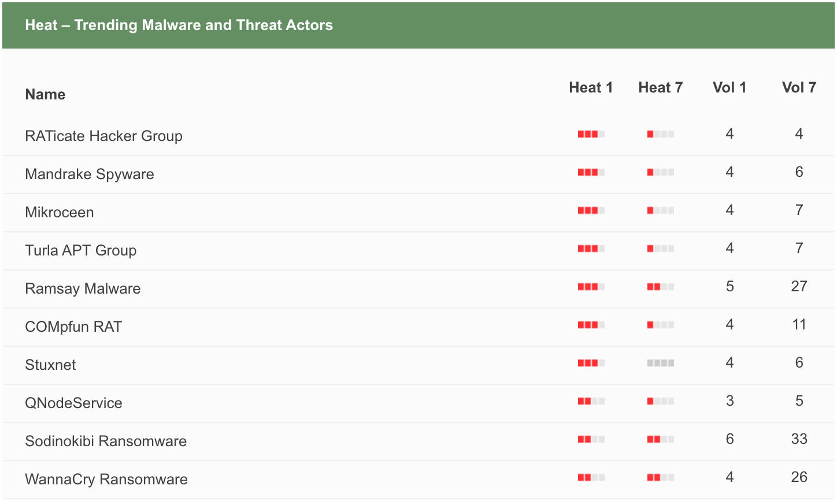Click Vol 1 value 4 for WannaCry Ransomware

click(x=729, y=477)
